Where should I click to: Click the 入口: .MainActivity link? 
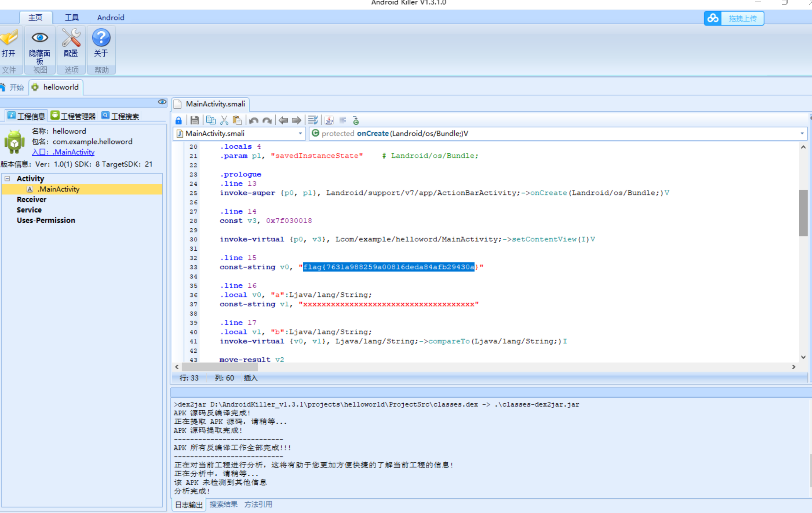pyautogui.click(x=63, y=152)
